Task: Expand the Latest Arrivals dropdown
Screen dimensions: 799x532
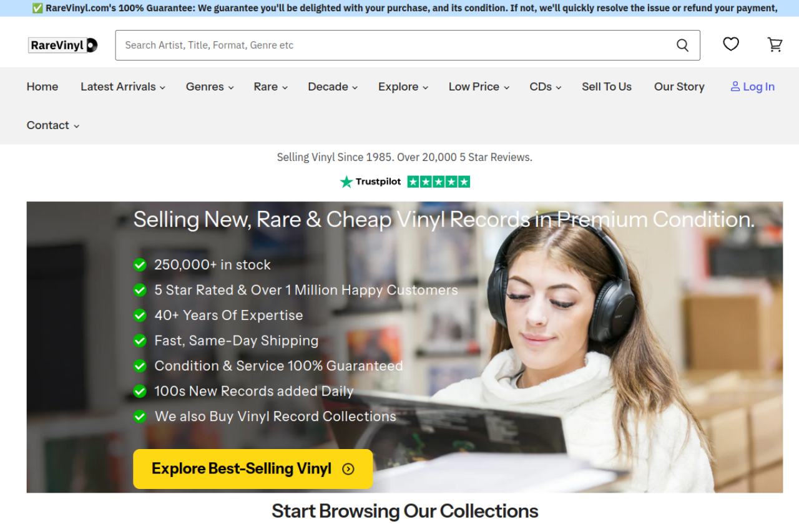Action: pyautogui.click(x=123, y=87)
